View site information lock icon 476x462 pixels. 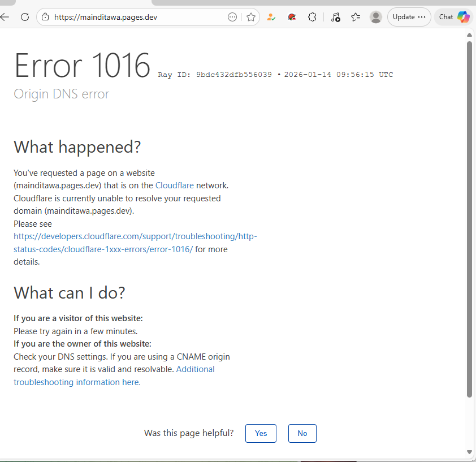[45, 17]
